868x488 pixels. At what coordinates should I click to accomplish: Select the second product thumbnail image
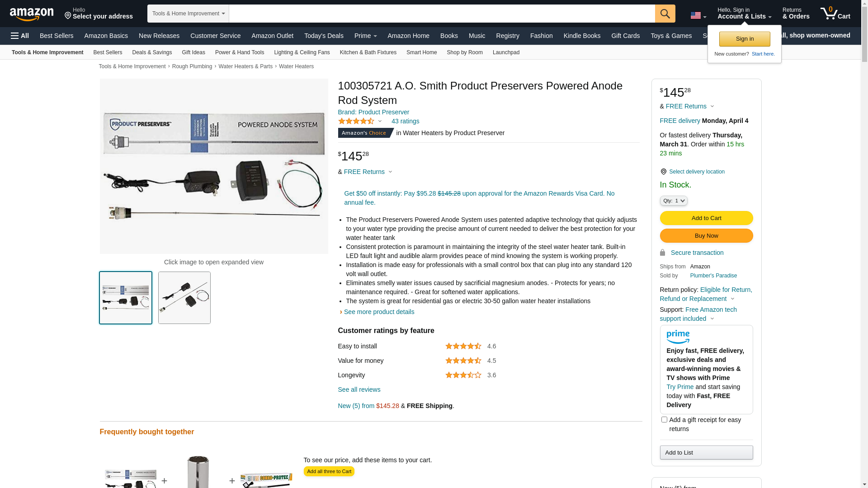(x=184, y=298)
